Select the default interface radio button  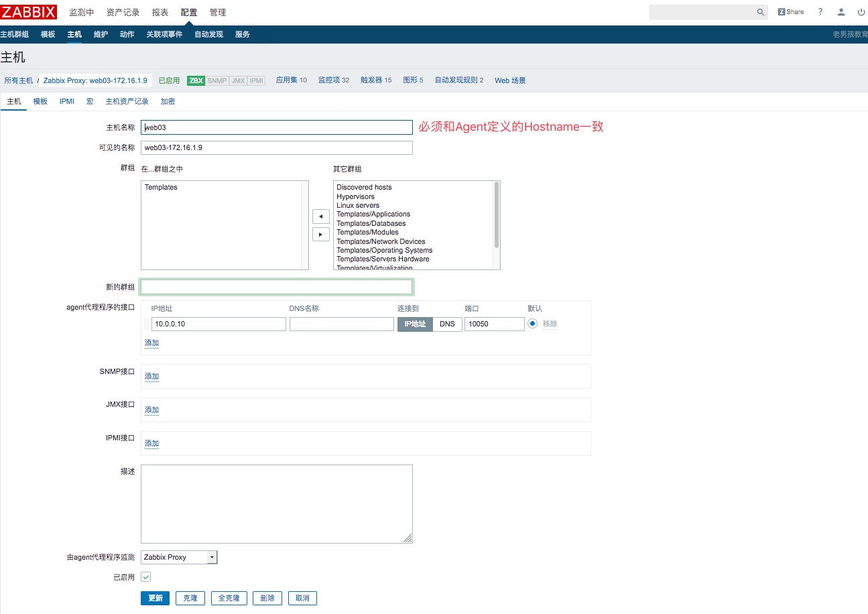point(533,323)
